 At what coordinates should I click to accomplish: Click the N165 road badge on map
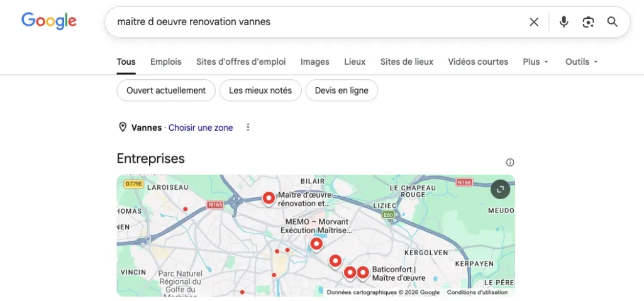215,204
